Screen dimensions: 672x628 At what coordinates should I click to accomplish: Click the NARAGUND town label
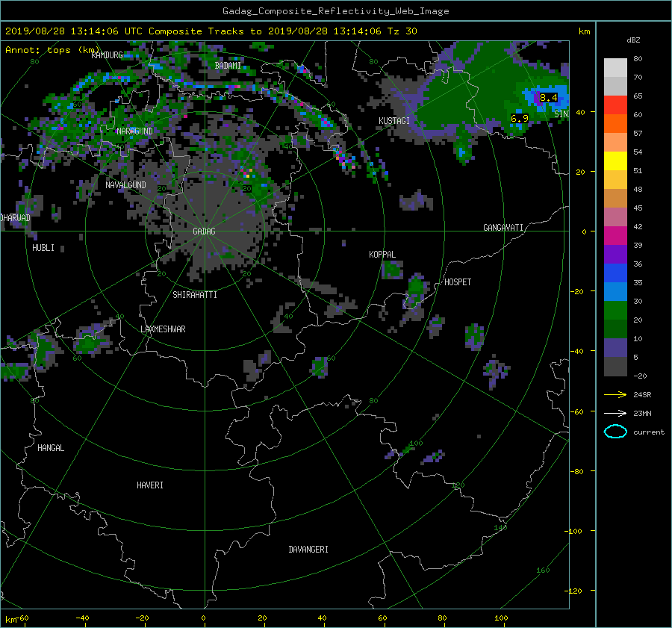(134, 131)
